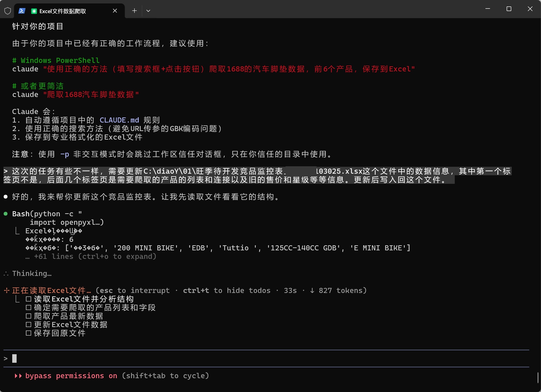
Task: Click the '-p' flag text
Action: coord(65,154)
